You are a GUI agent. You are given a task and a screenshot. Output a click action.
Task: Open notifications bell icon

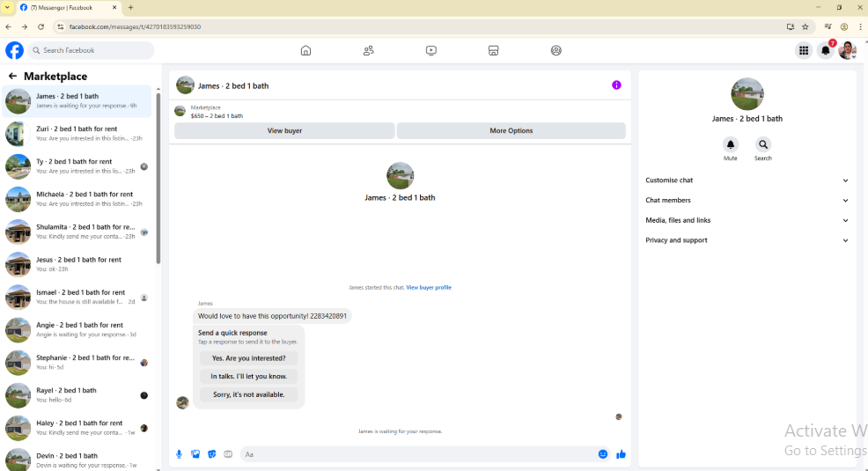tap(826, 50)
